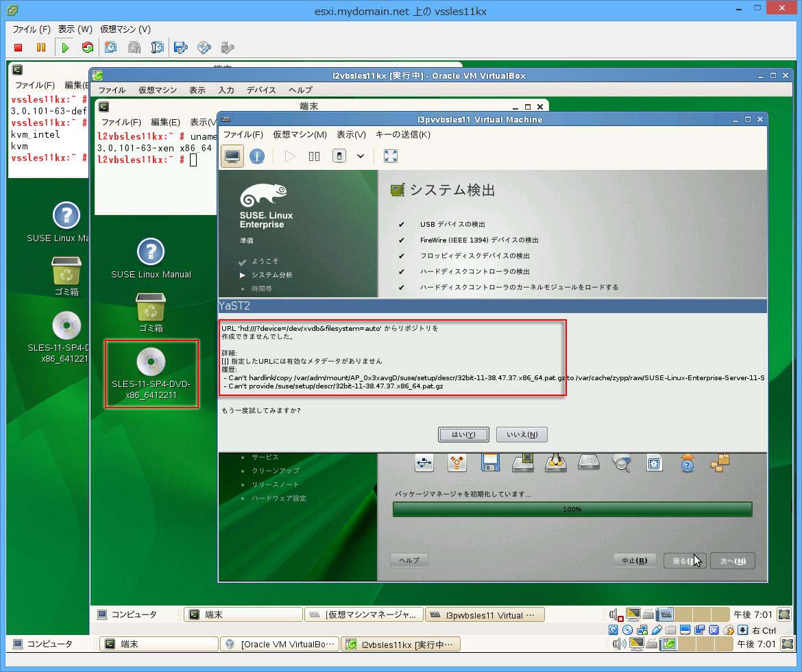Click the VirtualBox optical disc status icon
This screenshot has height=672, width=802.
click(x=628, y=630)
